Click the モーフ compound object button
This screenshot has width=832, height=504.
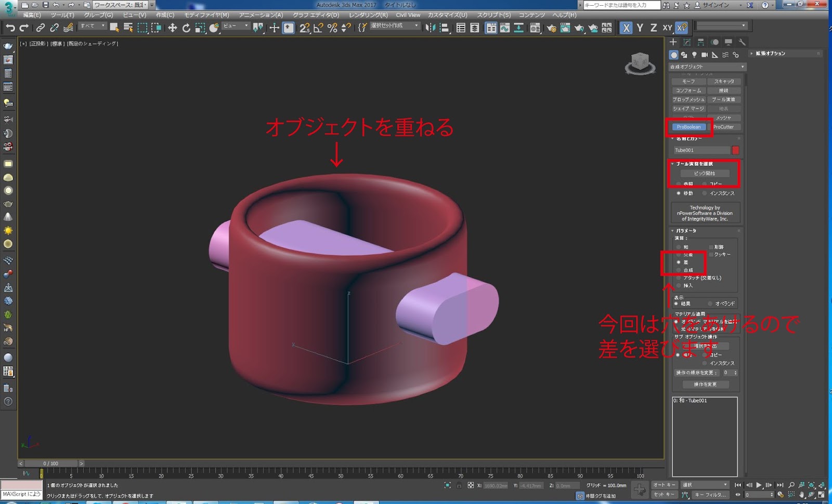pos(688,82)
